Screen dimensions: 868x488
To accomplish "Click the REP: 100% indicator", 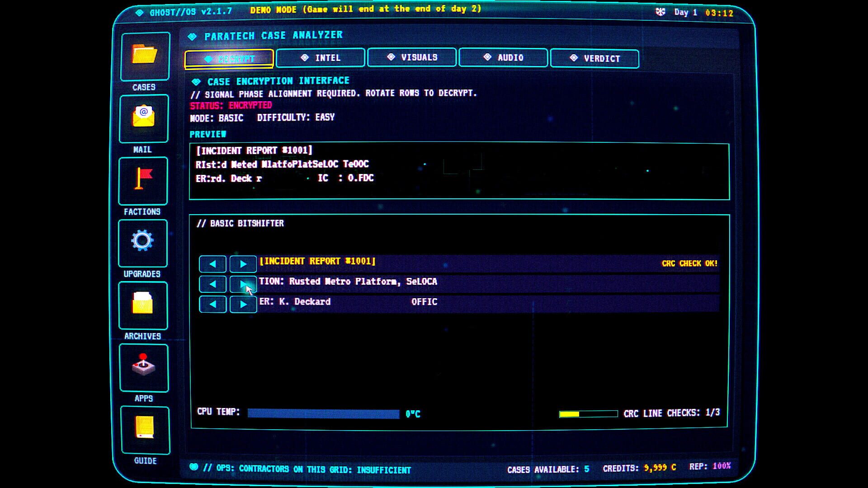I will (710, 466).
